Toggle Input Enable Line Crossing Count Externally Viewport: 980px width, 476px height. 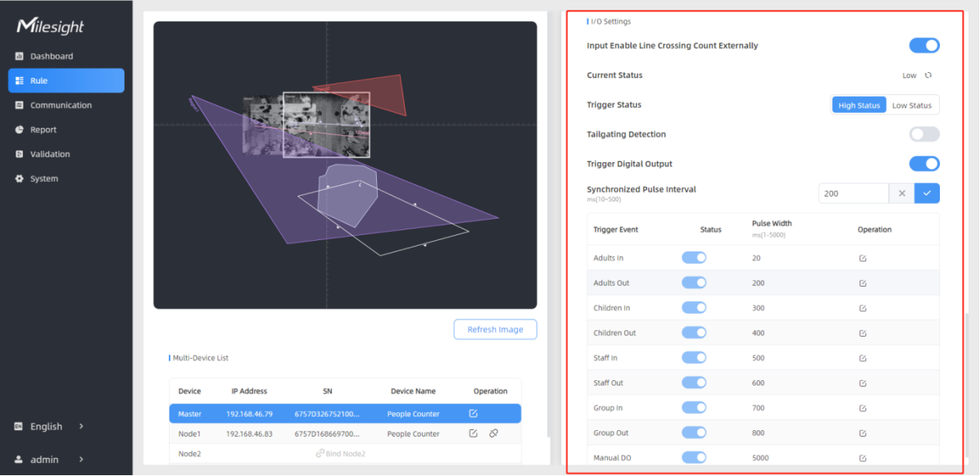(924, 46)
